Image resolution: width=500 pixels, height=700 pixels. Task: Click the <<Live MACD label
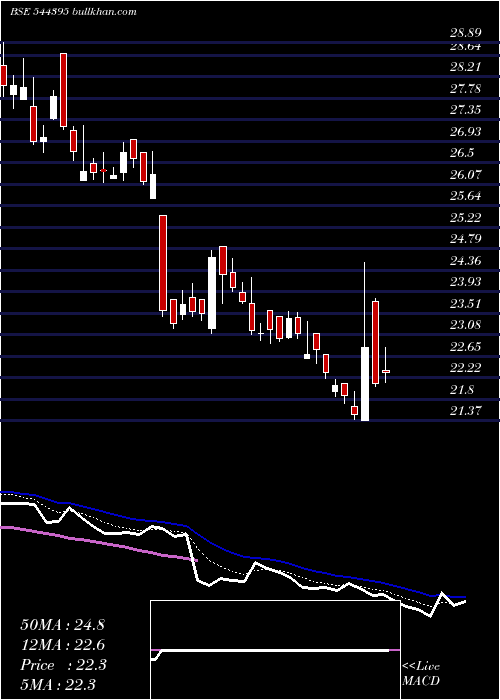(421, 673)
